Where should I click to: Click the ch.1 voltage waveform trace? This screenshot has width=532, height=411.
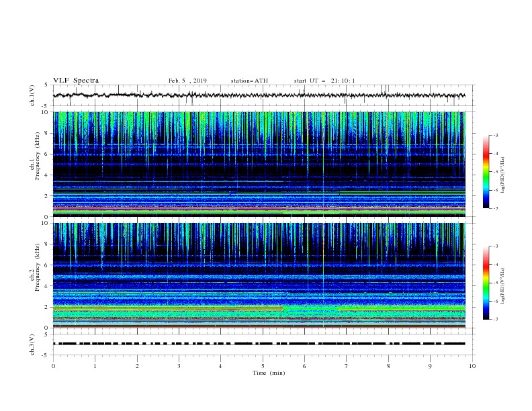click(x=259, y=95)
